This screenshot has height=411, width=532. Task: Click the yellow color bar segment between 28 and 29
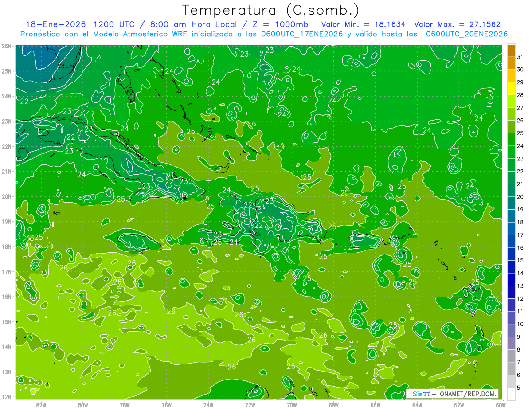pos(511,89)
